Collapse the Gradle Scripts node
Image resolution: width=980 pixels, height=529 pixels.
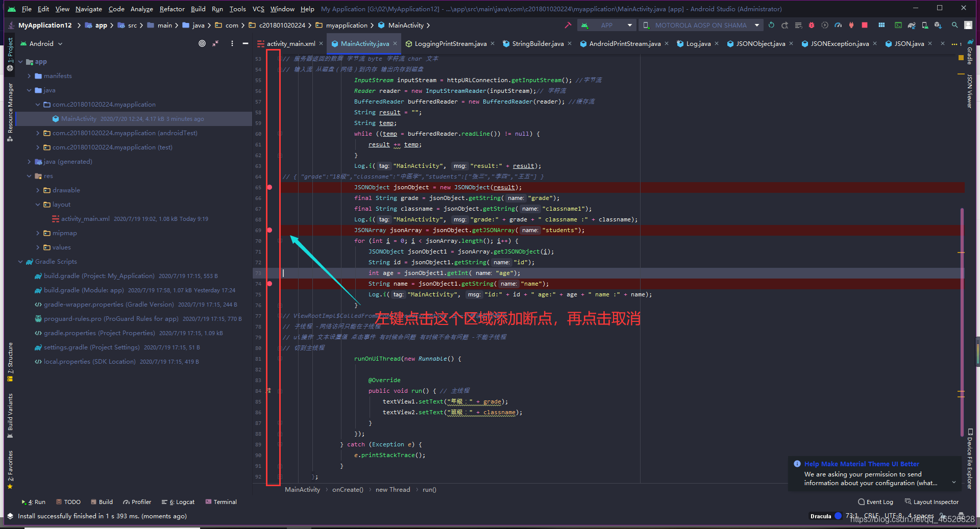[21, 262]
